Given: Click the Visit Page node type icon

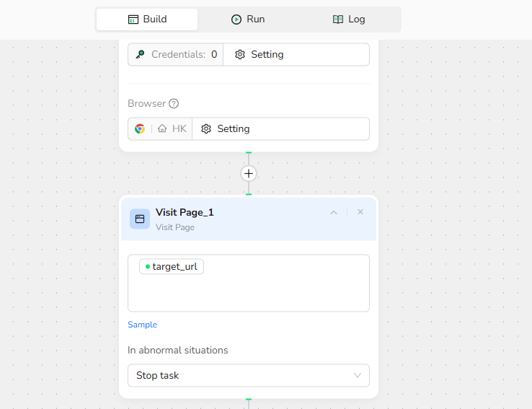Looking at the screenshot, I should click(140, 219).
